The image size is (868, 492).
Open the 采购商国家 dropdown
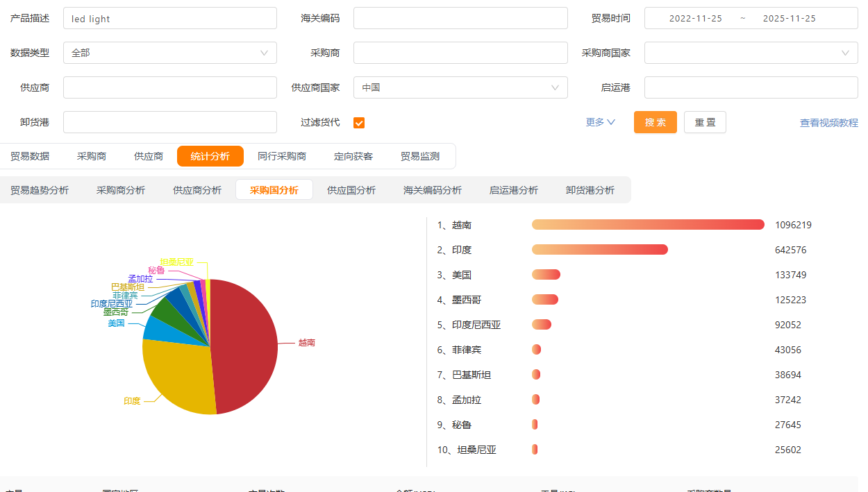click(751, 53)
